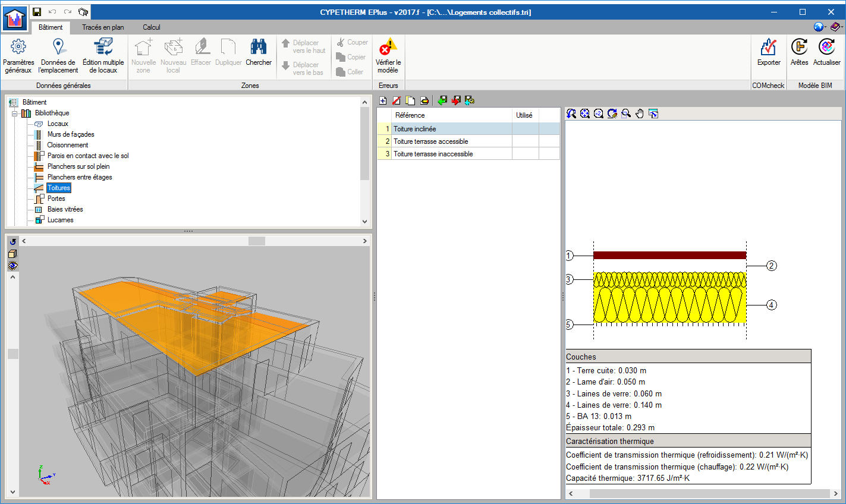This screenshot has height=504, width=846.
Task: Select Locaux in the library tree
Action: pos(58,124)
